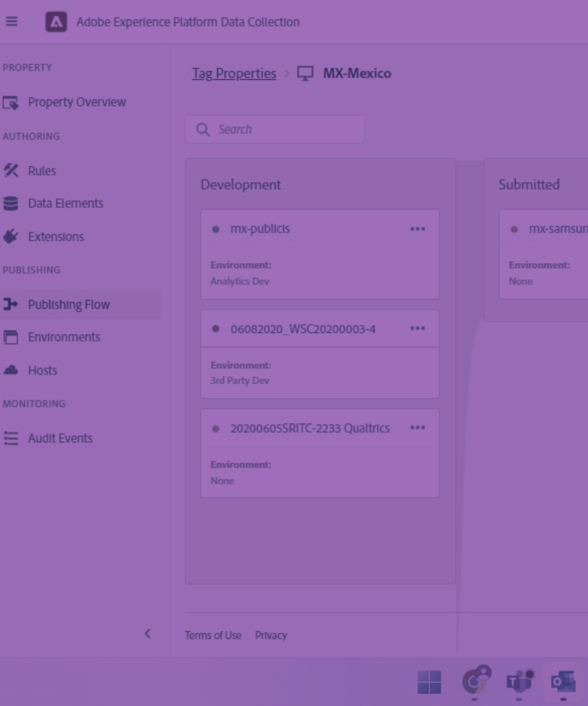The image size is (588, 706).
Task: Click the Adobe logo icon
Action: pyautogui.click(x=56, y=22)
